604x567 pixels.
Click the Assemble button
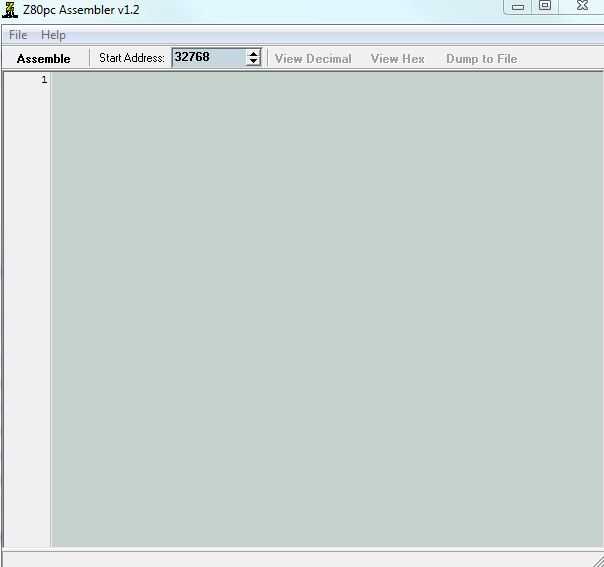pyautogui.click(x=44, y=59)
